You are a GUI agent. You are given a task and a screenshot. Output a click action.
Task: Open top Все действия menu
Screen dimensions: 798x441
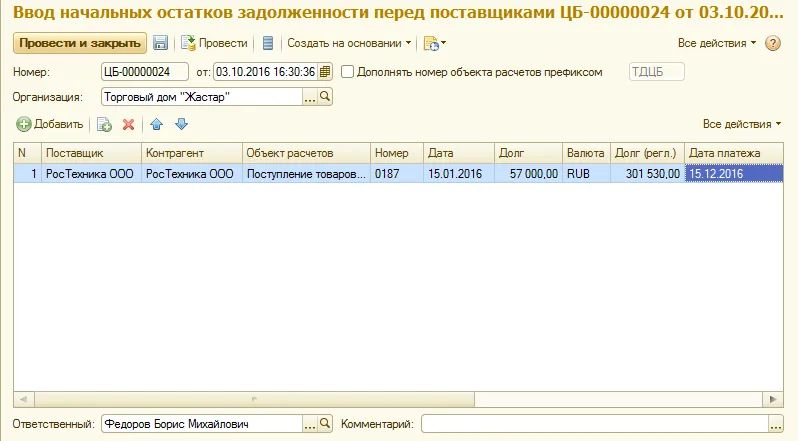pyautogui.click(x=717, y=43)
